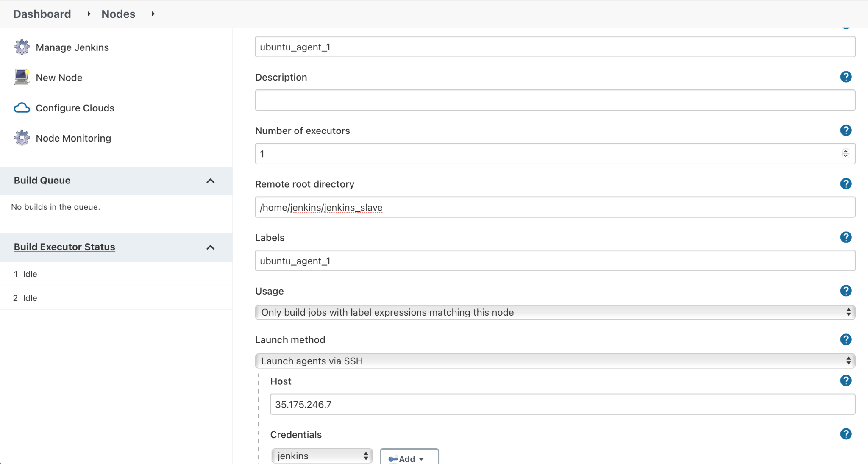Open help for Description field

coord(846,77)
